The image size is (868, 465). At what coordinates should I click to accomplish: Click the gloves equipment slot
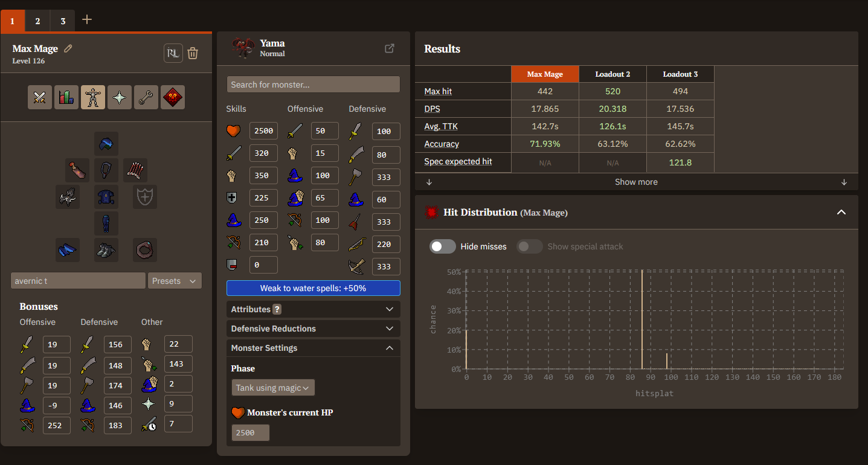pos(68,250)
